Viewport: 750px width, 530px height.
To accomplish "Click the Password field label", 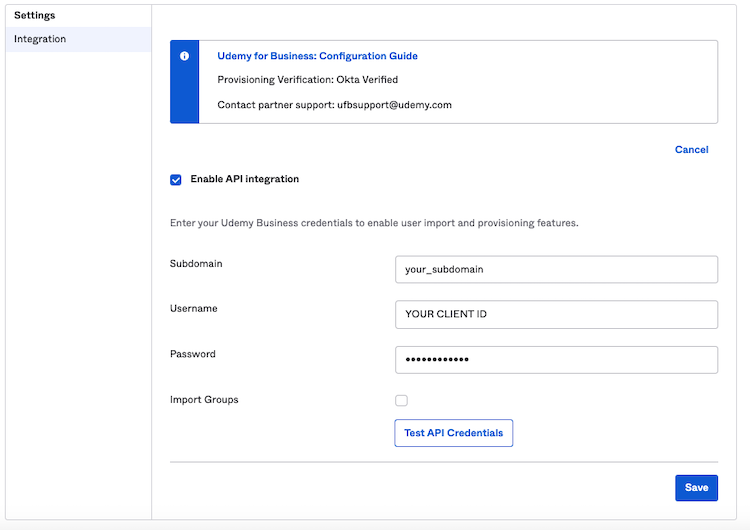I will (x=193, y=354).
